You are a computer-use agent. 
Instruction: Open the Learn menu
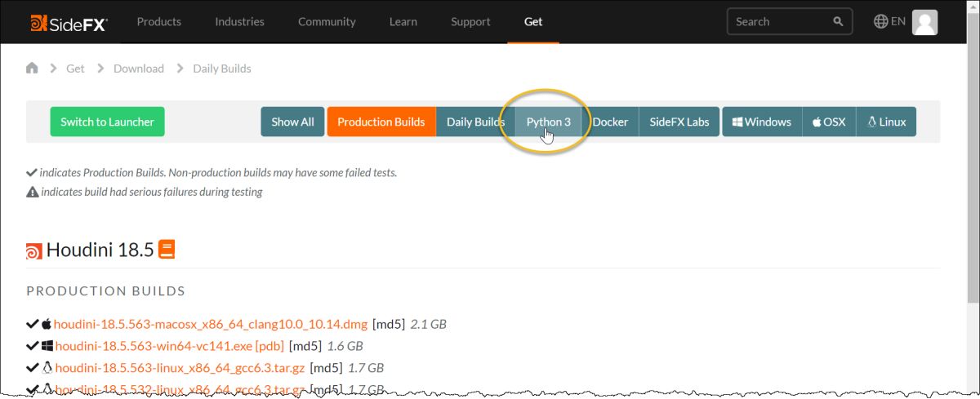(403, 22)
